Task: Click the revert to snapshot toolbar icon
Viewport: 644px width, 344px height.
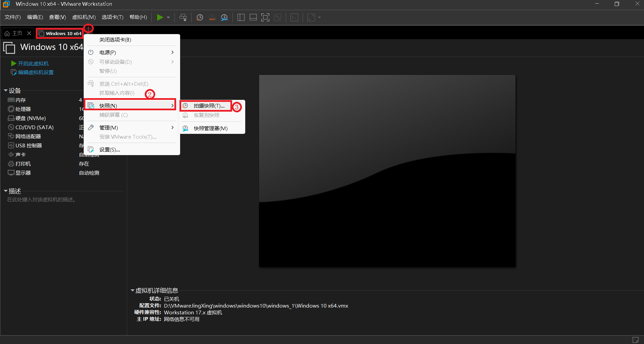Action: [x=212, y=18]
